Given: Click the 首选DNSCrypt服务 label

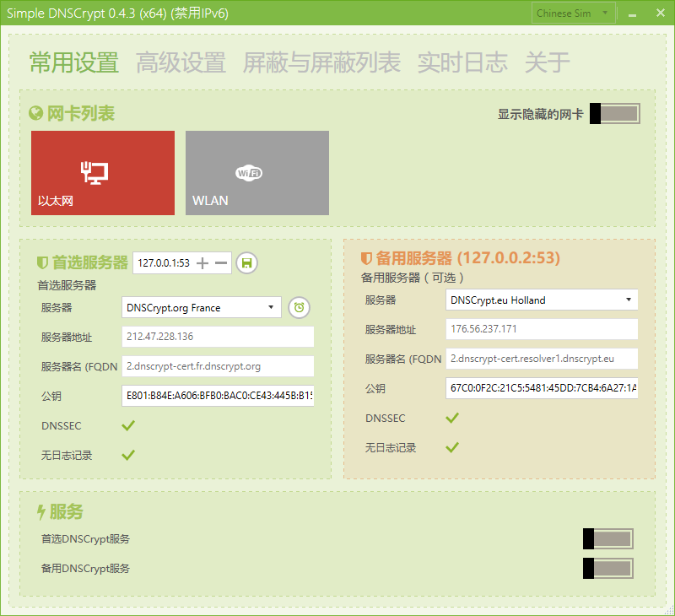Looking at the screenshot, I should click(85, 539).
